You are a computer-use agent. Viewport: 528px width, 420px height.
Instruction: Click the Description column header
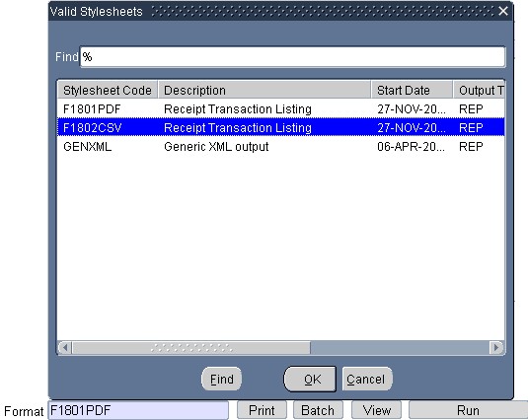(x=264, y=90)
